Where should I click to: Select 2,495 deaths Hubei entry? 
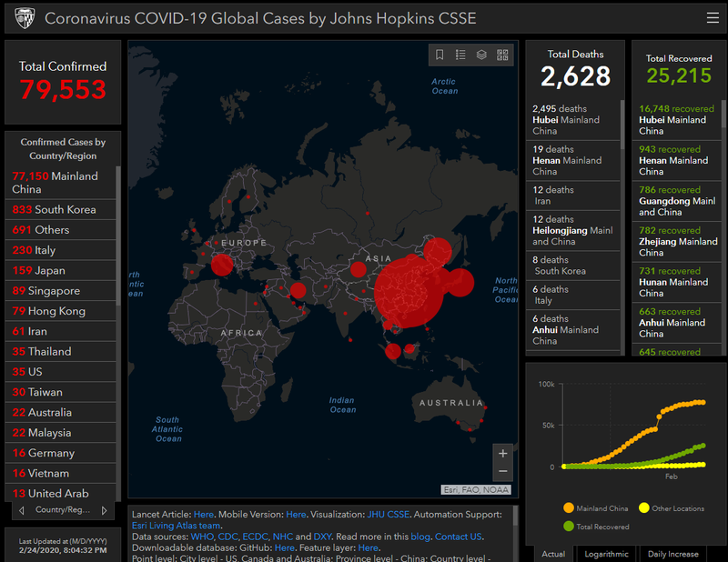pos(573,120)
